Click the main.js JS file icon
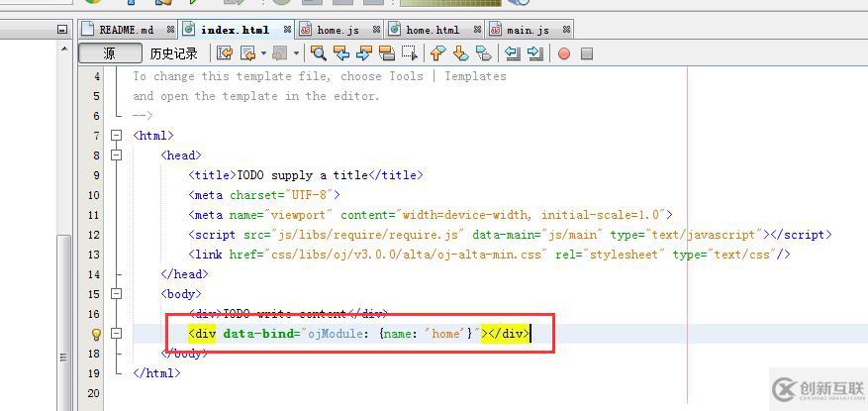 [x=496, y=30]
